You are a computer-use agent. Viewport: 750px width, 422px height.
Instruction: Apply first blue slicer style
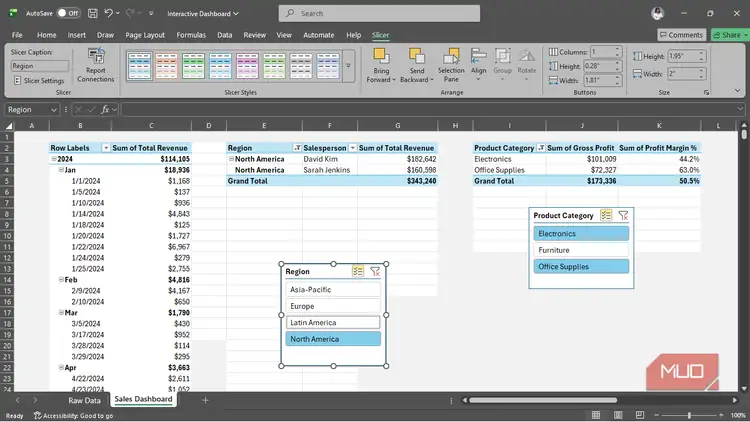[140, 66]
